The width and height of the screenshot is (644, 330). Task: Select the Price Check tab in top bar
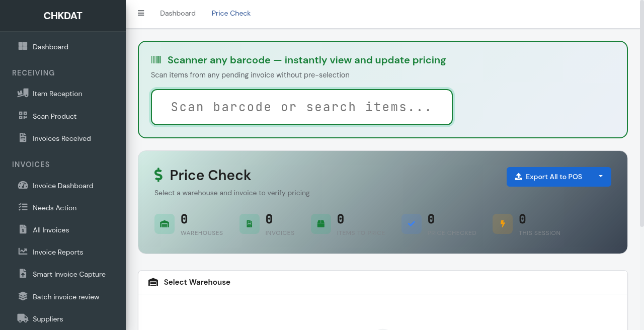(231, 13)
